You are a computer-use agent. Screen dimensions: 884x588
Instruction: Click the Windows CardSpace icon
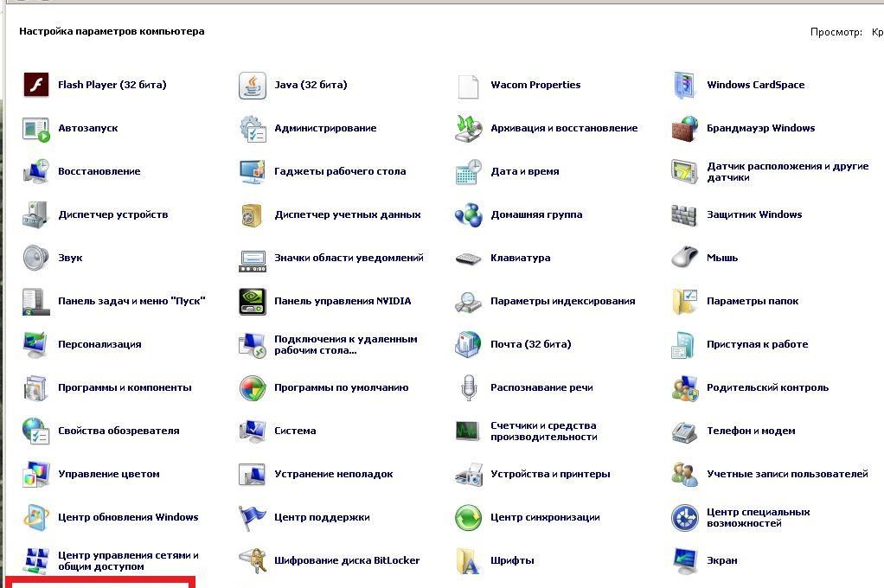pyautogui.click(x=685, y=85)
